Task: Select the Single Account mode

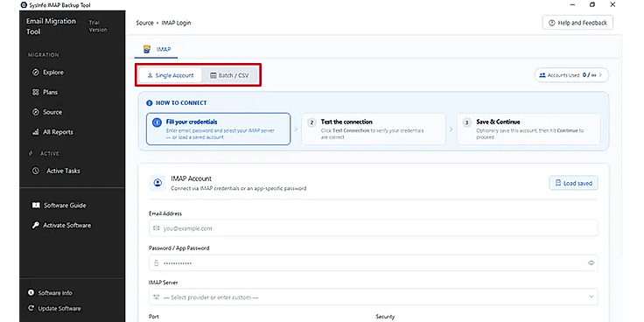Action: coord(170,75)
